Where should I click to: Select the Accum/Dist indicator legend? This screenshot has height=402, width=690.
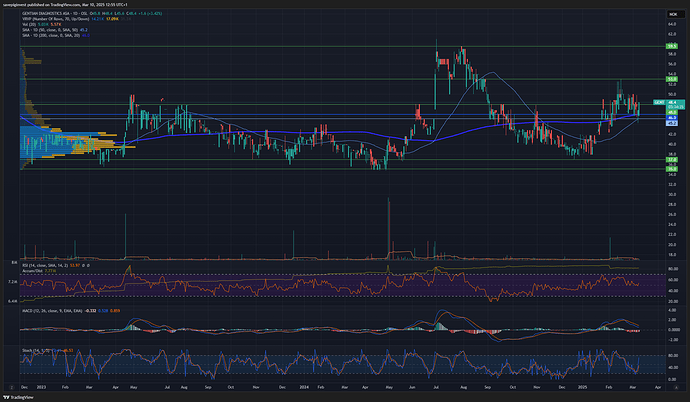(x=39, y=271)
